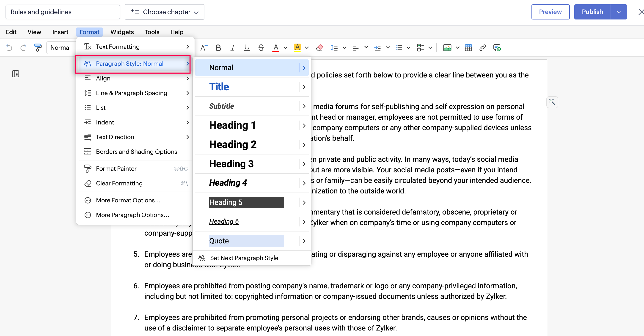Screen dimensions: 644x336
Task: Toggle bold formatting in toolbar
Action: [x=218, y=47]
